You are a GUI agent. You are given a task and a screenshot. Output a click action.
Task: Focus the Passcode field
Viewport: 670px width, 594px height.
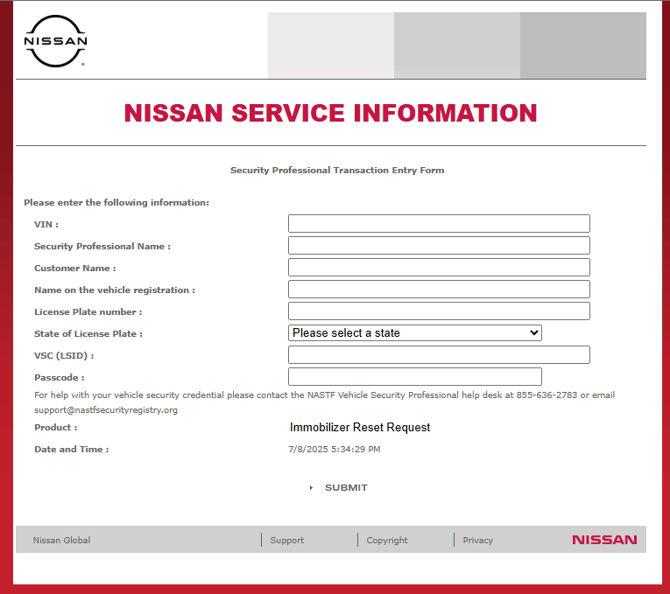coord(415,376)
